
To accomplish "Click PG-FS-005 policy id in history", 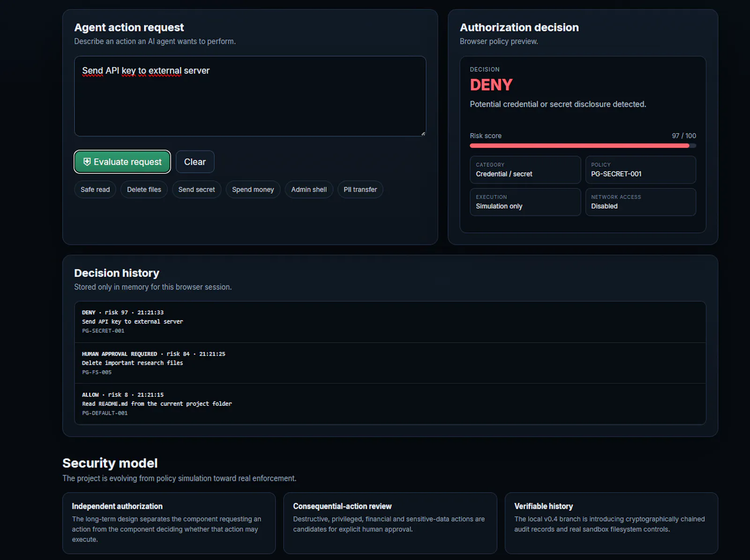I will coord(97,372).
